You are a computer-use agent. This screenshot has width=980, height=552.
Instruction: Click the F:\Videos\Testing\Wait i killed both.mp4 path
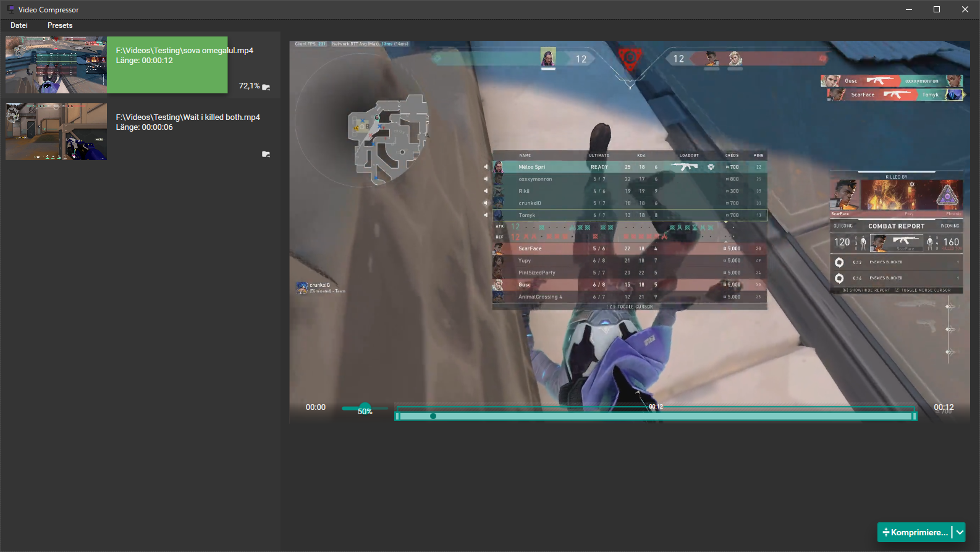pos(188,117)
